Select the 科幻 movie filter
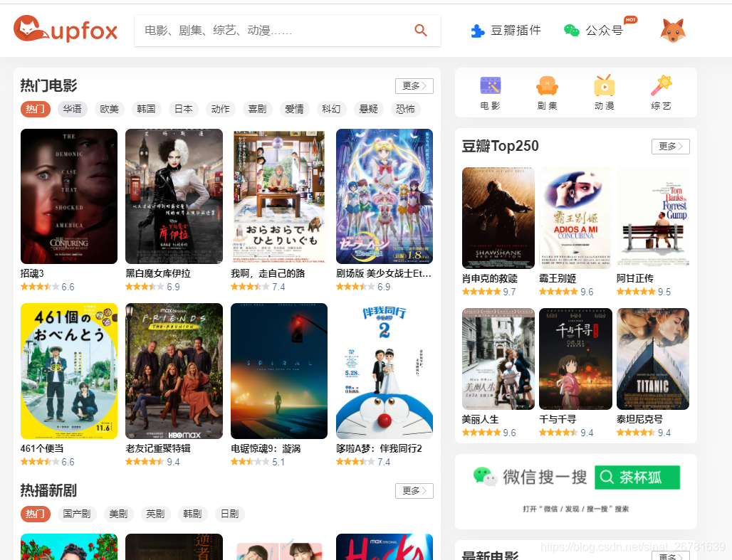This screenshot has width=732, height=560. (331, 109)
